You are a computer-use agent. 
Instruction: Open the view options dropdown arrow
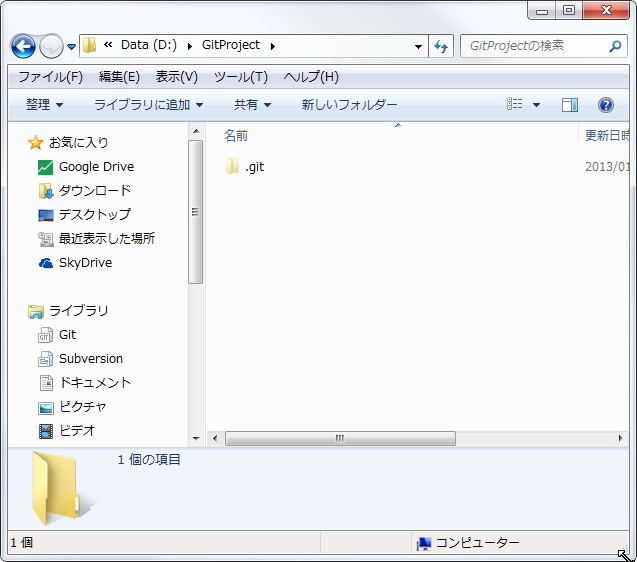[536, 105]
